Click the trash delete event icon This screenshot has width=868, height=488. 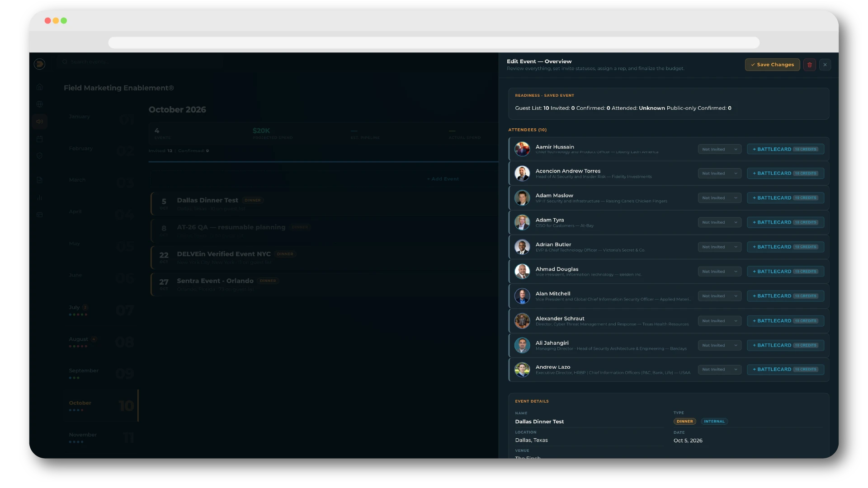coord(809,65)
